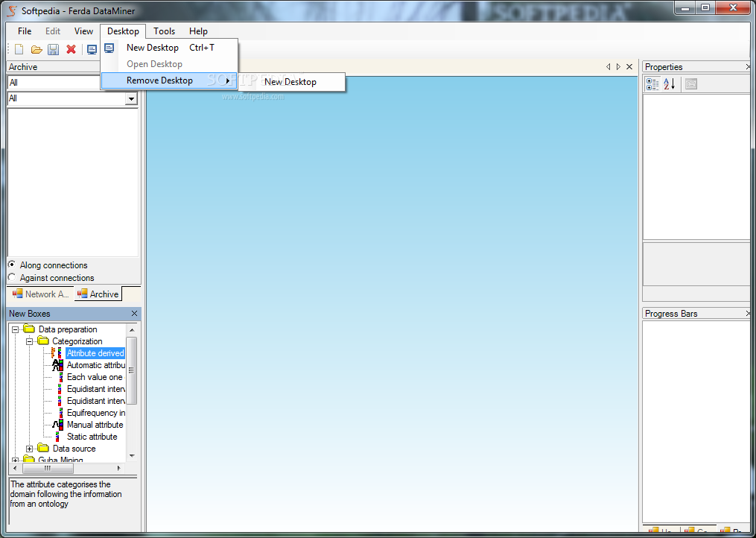Screen dimensions: 756x538
Task: Click the New project toolbar icon
Action: 19,49
